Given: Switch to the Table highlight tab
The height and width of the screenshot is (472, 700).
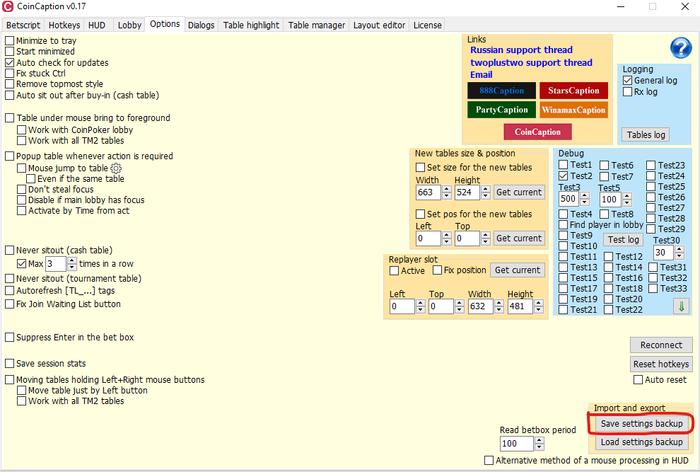Looking at the screenshot, I should tap(252, 24).
